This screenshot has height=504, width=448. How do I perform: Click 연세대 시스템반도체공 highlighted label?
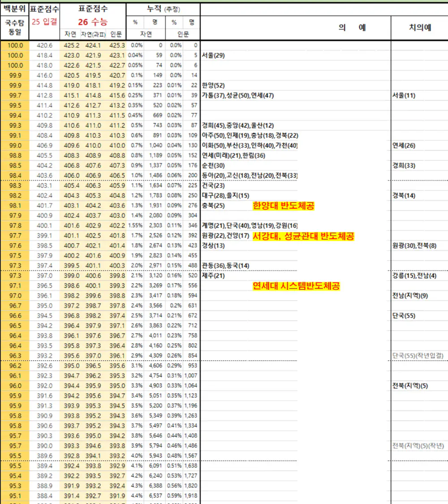(x=296, y=286)
